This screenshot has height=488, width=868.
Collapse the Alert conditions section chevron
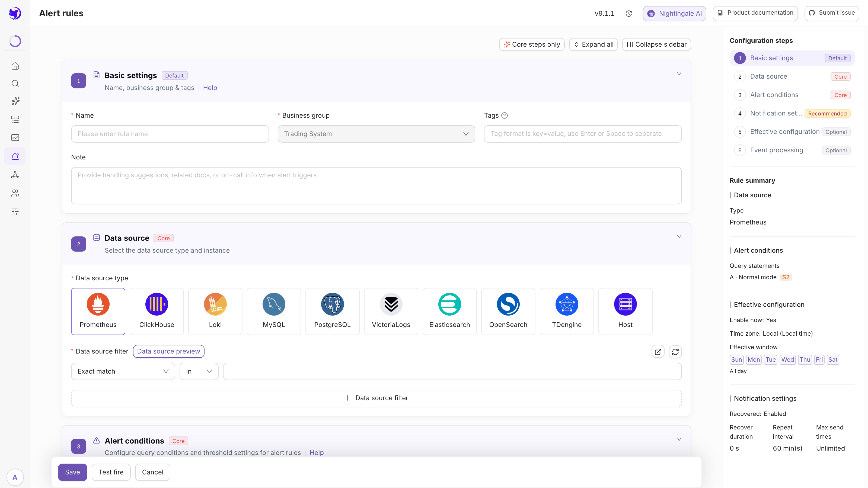click(679, 439)
